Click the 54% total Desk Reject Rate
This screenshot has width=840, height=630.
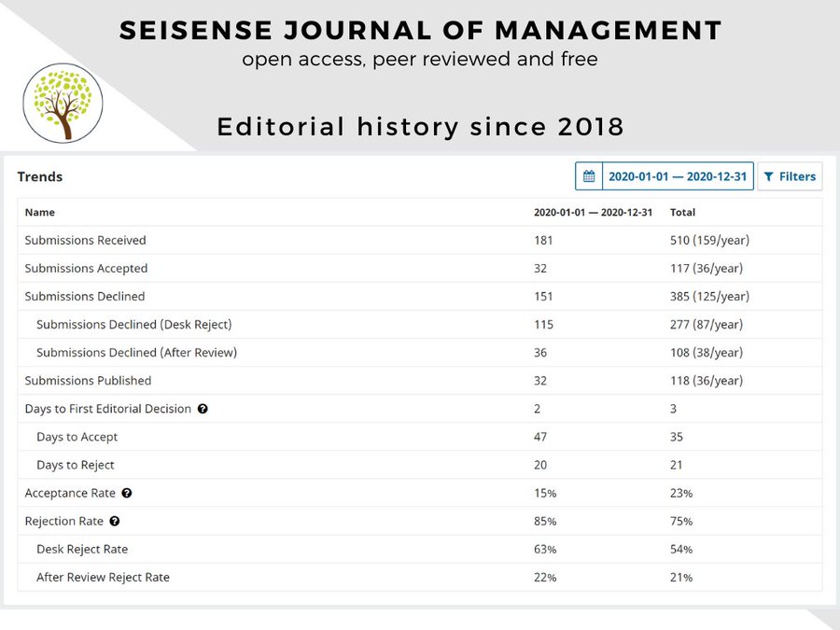coord(681,549)
